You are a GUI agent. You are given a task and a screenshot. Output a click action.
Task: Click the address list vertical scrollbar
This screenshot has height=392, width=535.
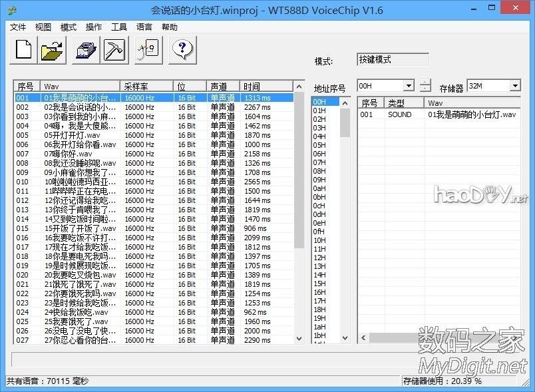pyautogui.click(x=345, y=220)
